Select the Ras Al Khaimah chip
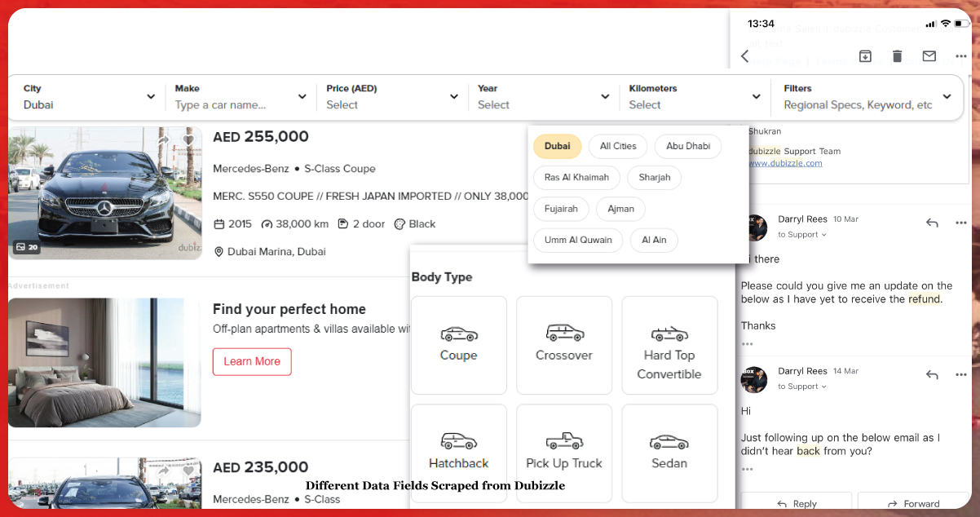This screenshot has width=980, height=517. [576, 177]
